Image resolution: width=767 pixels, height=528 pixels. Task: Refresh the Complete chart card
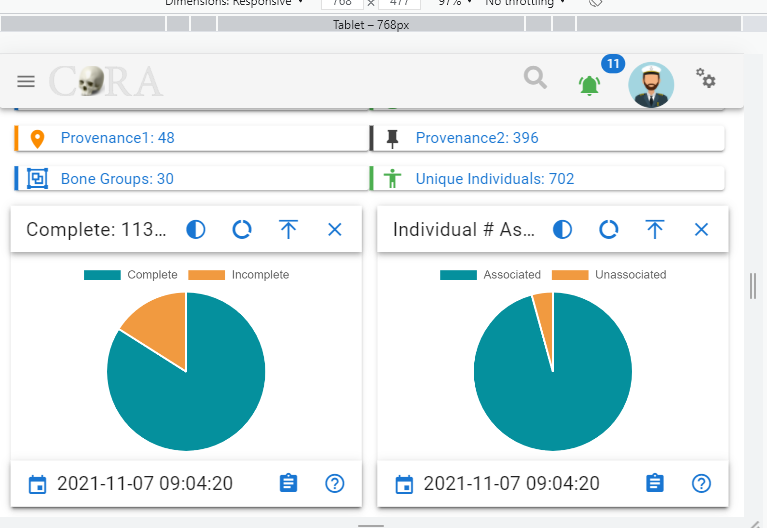(x=242, y=230)
